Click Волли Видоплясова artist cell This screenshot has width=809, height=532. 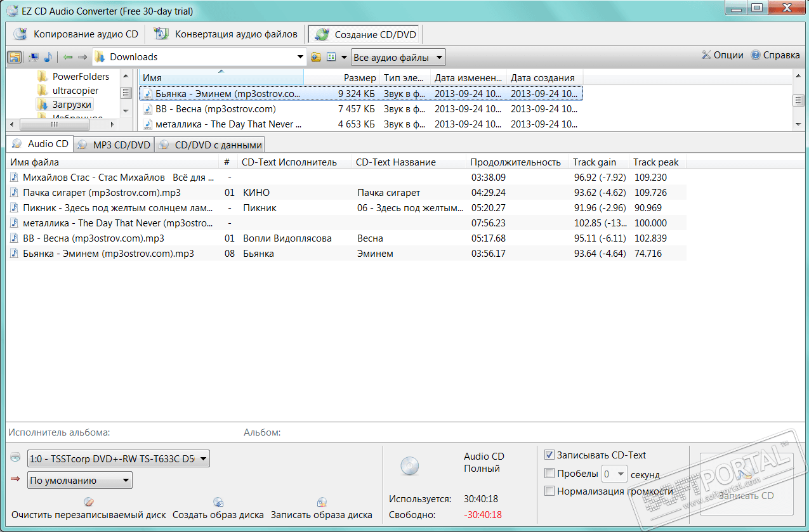point(287,238)
